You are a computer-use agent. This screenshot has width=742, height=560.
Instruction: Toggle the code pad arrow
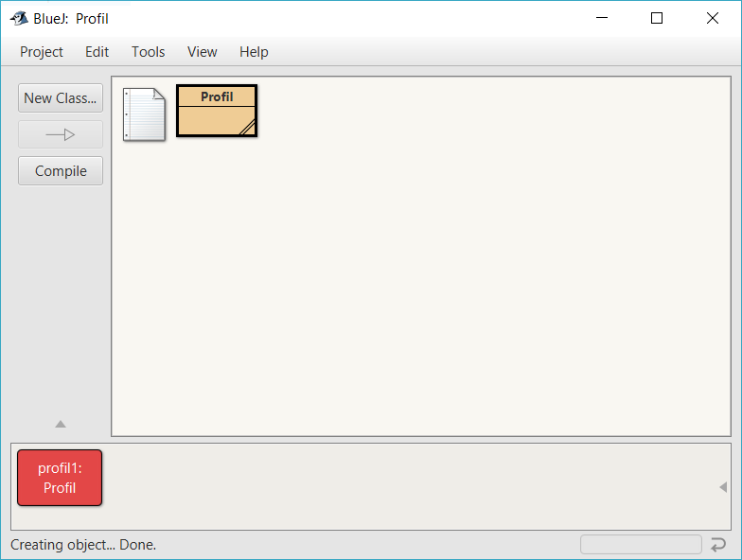click(x=723, y=486)
